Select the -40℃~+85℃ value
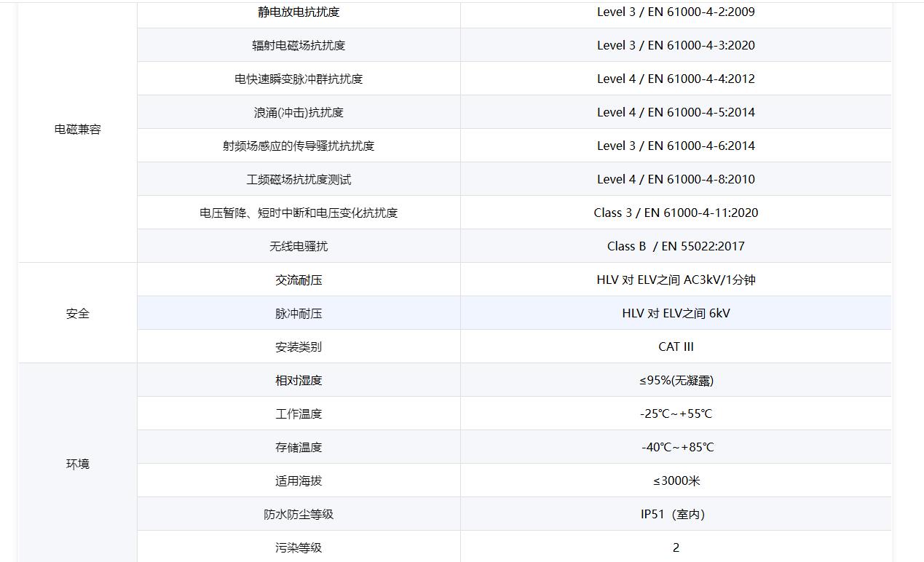 (677, 447)
